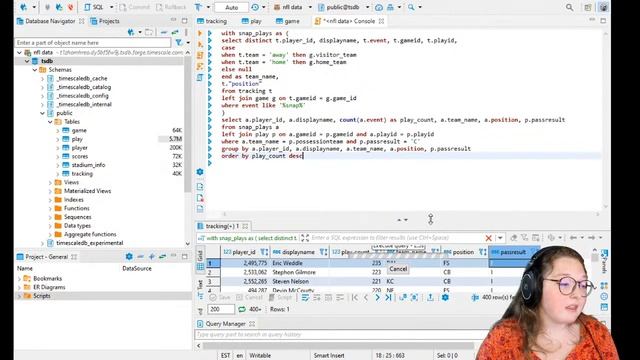The width and height of the screenshot is (640, 360).
Task: Switch to the Projects tab
Action: coord(105,21)
